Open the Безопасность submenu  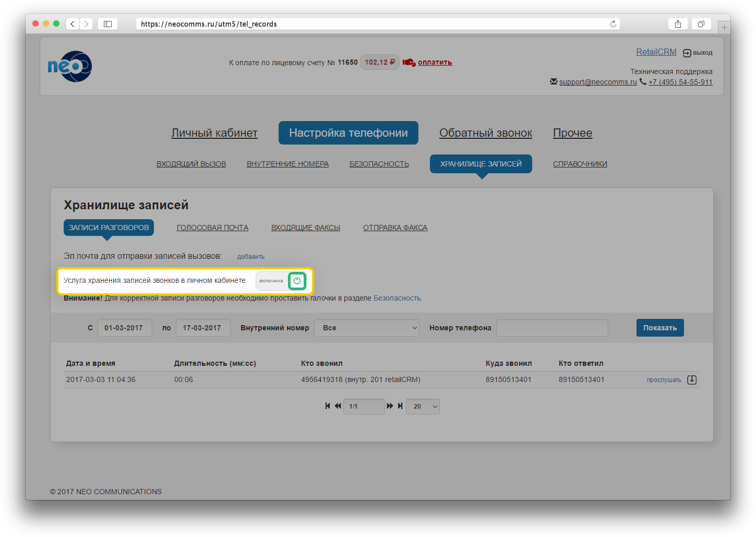coord(379,164)
